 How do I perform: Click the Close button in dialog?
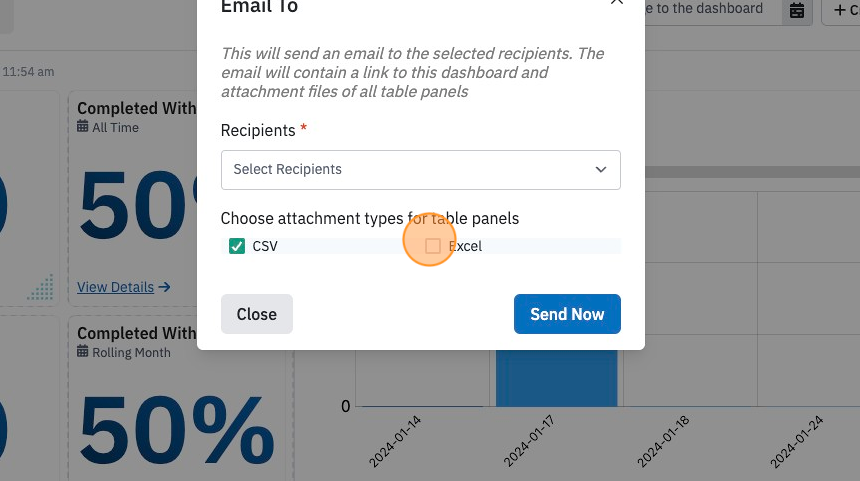[257, 314]
